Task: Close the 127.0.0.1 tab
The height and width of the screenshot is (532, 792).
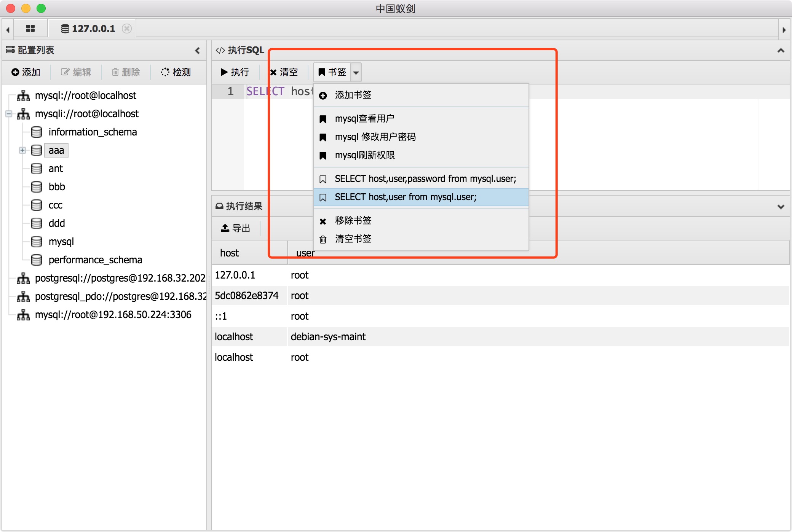Action: [x=127, y=29]
